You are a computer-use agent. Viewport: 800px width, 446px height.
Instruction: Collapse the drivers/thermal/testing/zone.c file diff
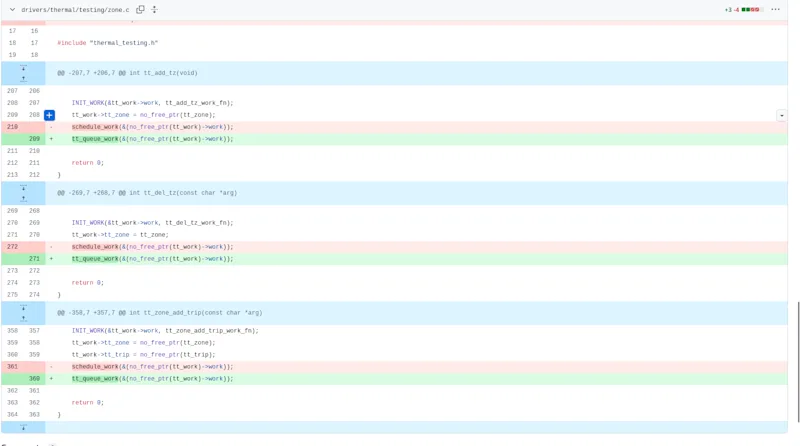tap(12, 10)
